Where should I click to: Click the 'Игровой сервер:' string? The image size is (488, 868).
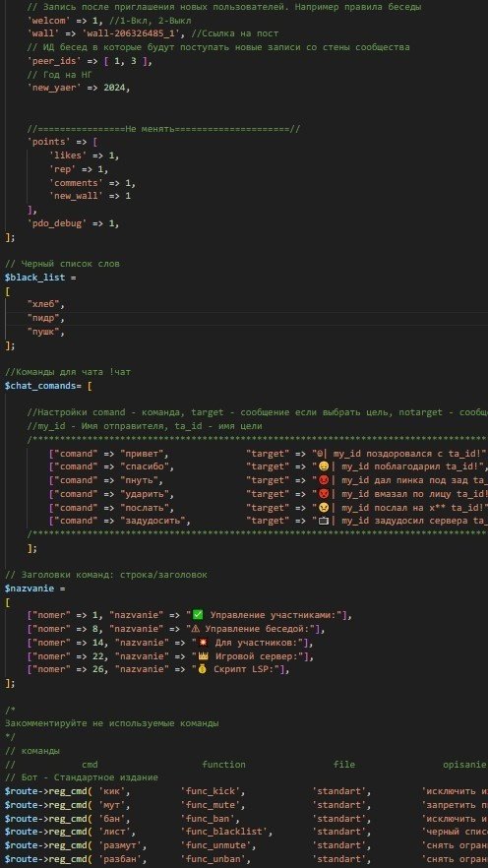pyautogui.click(x=248, y=656)
